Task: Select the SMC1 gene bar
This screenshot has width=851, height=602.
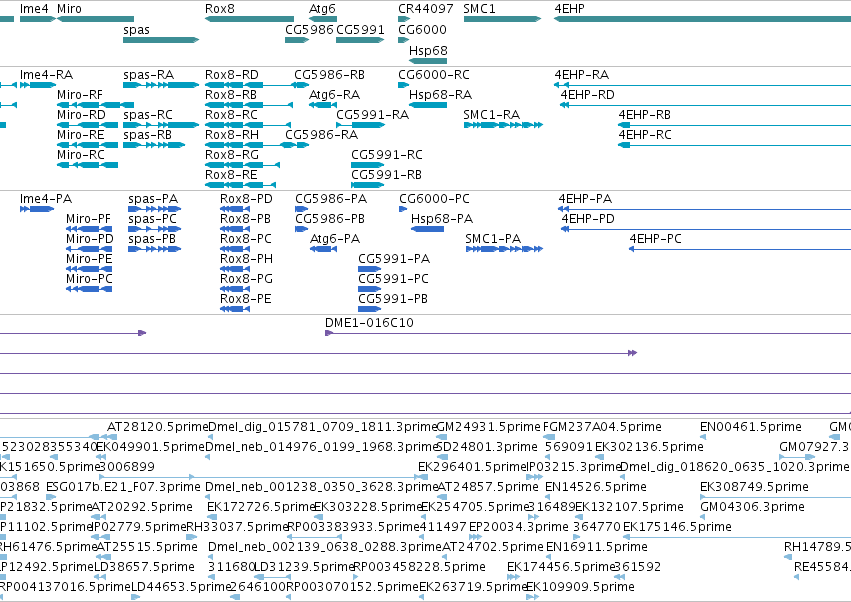Action: (503, 19)
